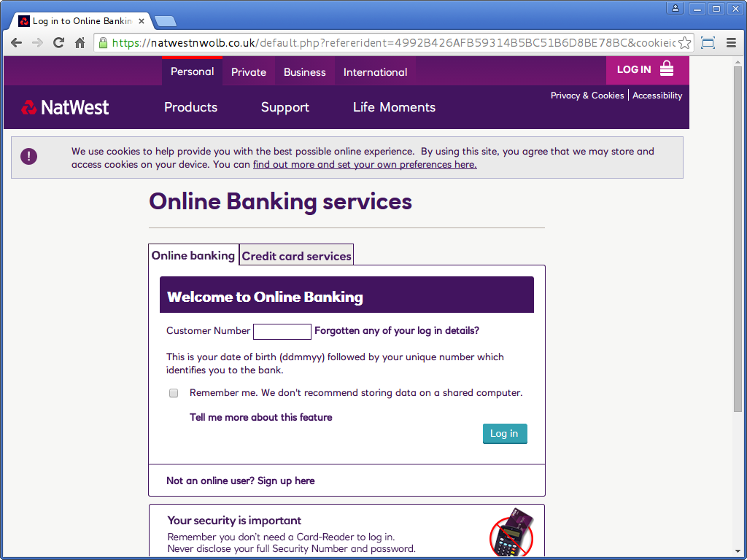Click the browser address bar URL
Image resolution: width=747 pixels, height=560 pixels.
tap(393, 43)
